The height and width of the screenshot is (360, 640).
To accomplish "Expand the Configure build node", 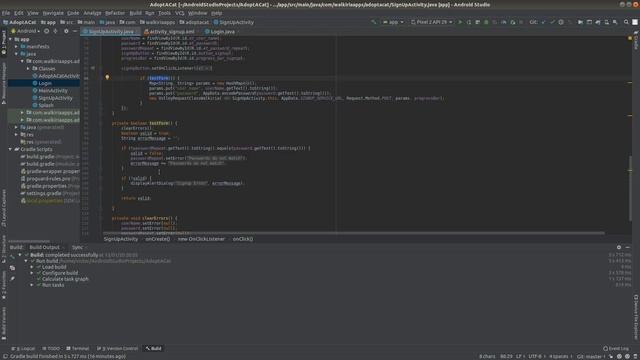I will click(32, 273).
